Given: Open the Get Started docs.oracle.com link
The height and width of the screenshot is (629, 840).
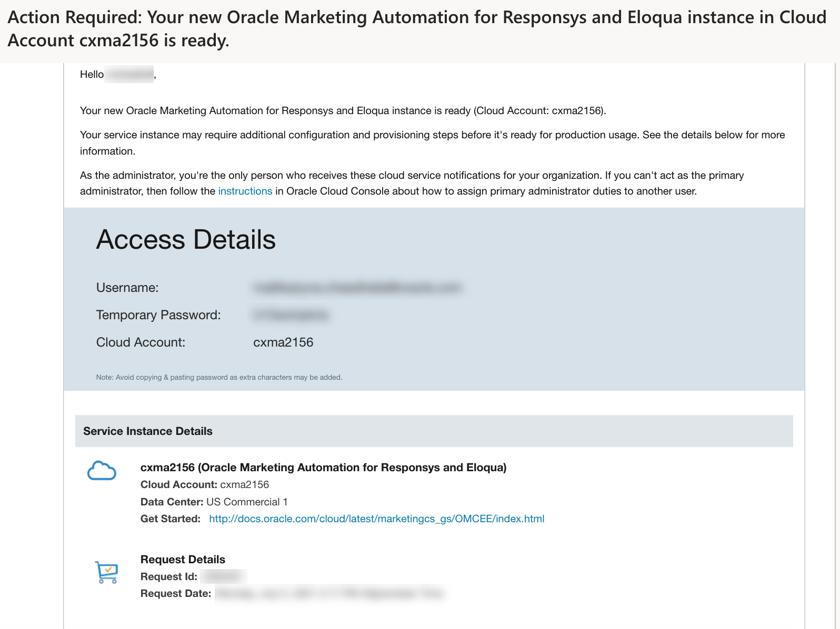Looking at the screenshot, I should [x=377, y=519].
